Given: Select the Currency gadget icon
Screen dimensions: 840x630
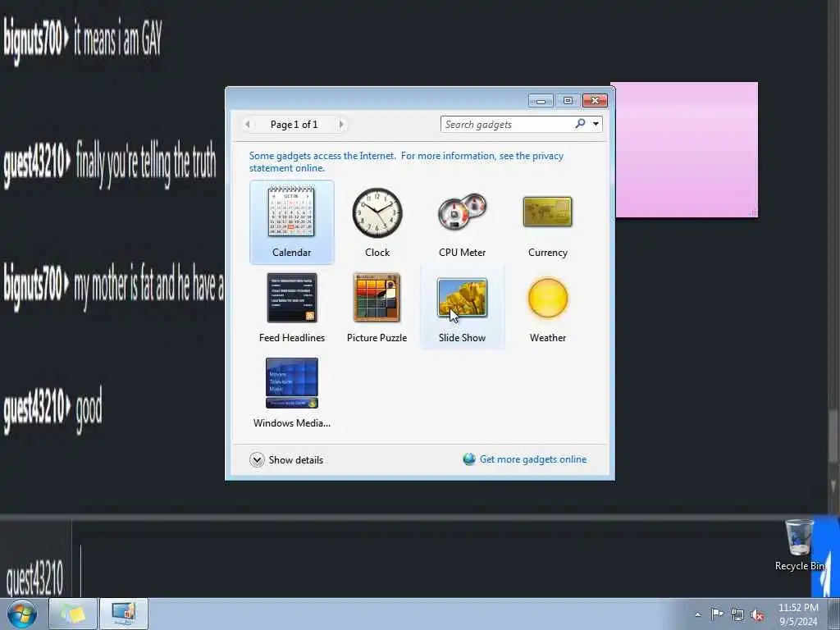Looking at the screenshot, I should (547, 212).
